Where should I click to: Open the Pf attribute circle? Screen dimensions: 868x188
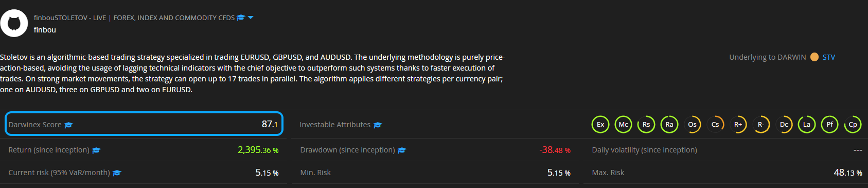pyautogui.click(x=830, y=125)
